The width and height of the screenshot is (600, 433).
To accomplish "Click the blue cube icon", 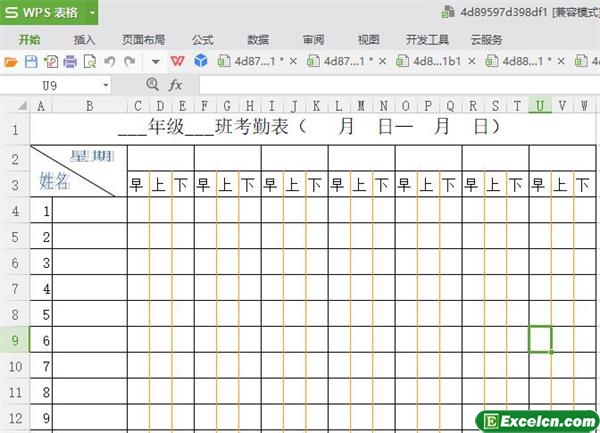I will (x=201, y=62).
